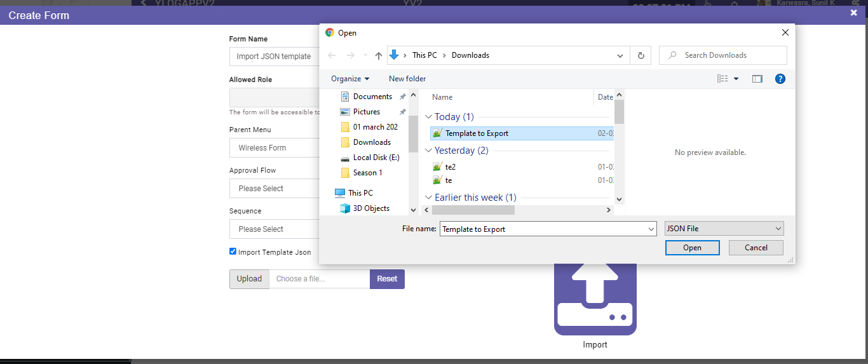
Task: Open the Sequence dropdown
Action: 274,229
